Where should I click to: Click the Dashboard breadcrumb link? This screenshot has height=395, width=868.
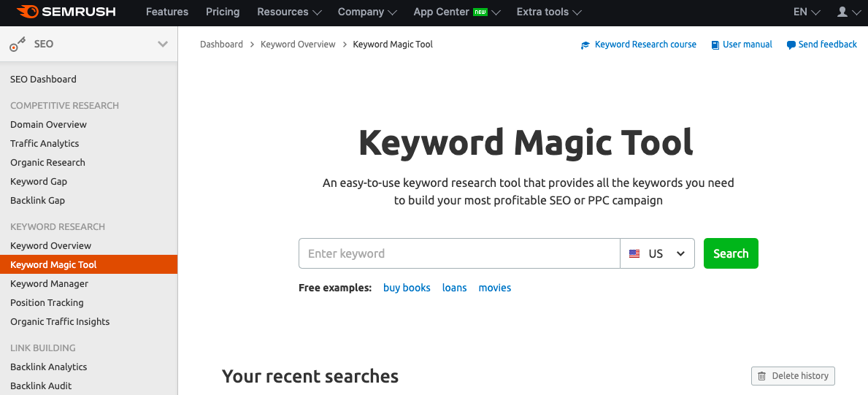click(x=221, y=45)
